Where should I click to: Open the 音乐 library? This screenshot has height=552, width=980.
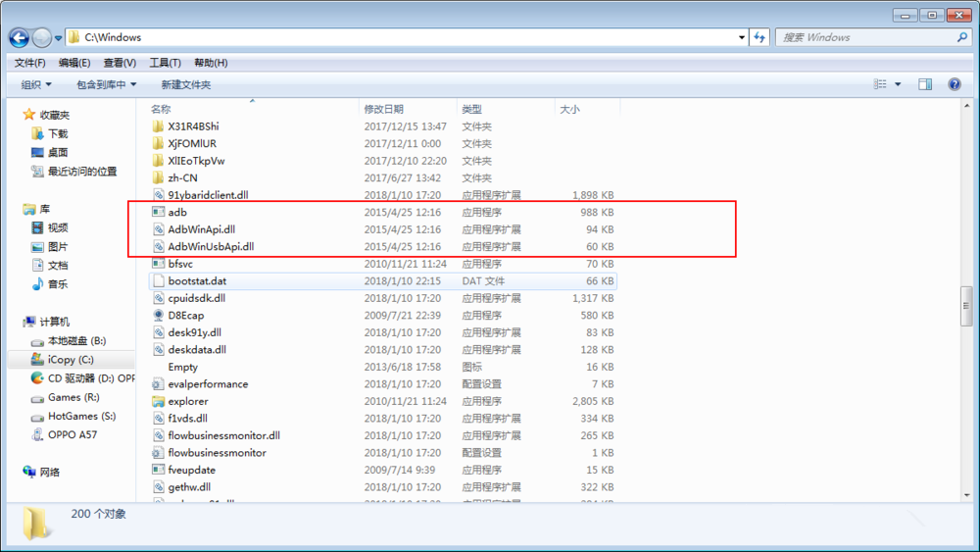click(58, 283)
